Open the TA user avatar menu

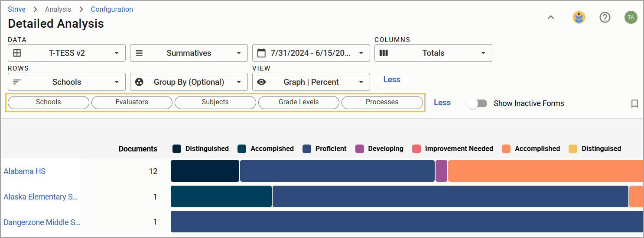click(631, 17)
